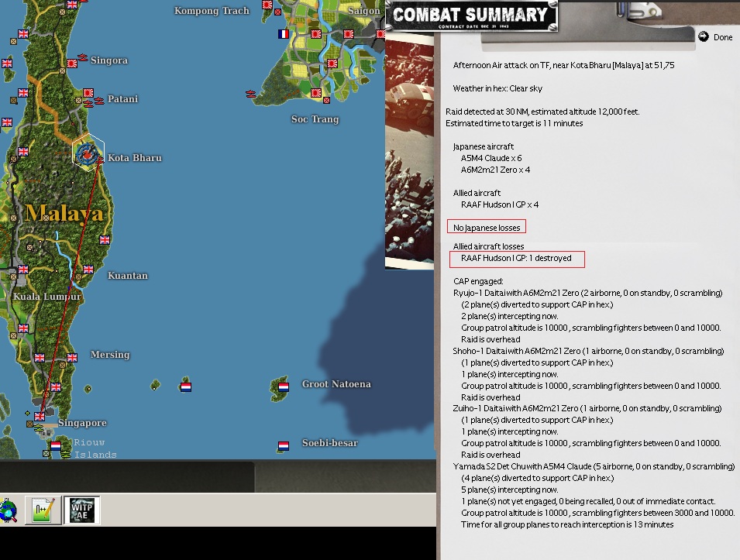Click the Mersing map label
Image resolution: width=740 pixels, height=560 pixels.
click(110, 355)
